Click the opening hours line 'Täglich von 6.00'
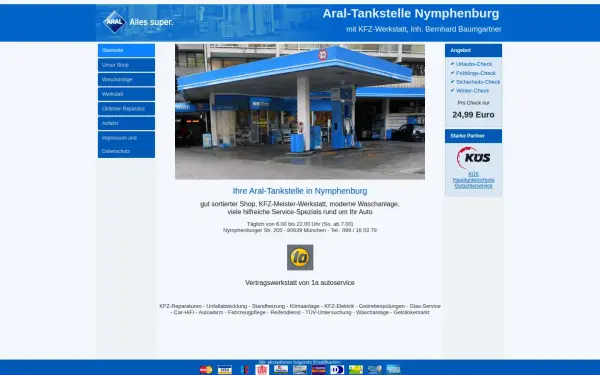The height and width of the screenshot is (375, 600). pyautogui.click(x=300, y=224)
